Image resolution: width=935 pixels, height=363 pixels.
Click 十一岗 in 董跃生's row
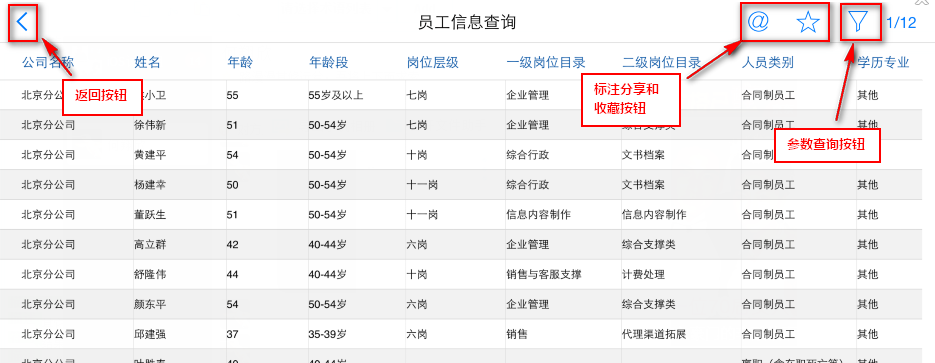[x=422, y=215]
